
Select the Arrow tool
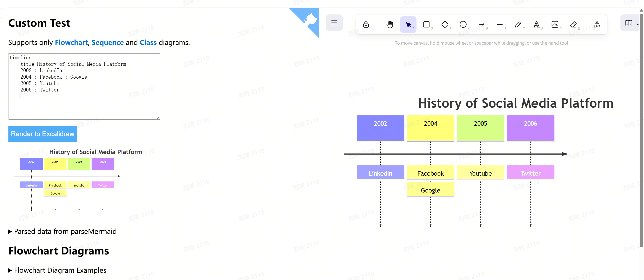481,24
